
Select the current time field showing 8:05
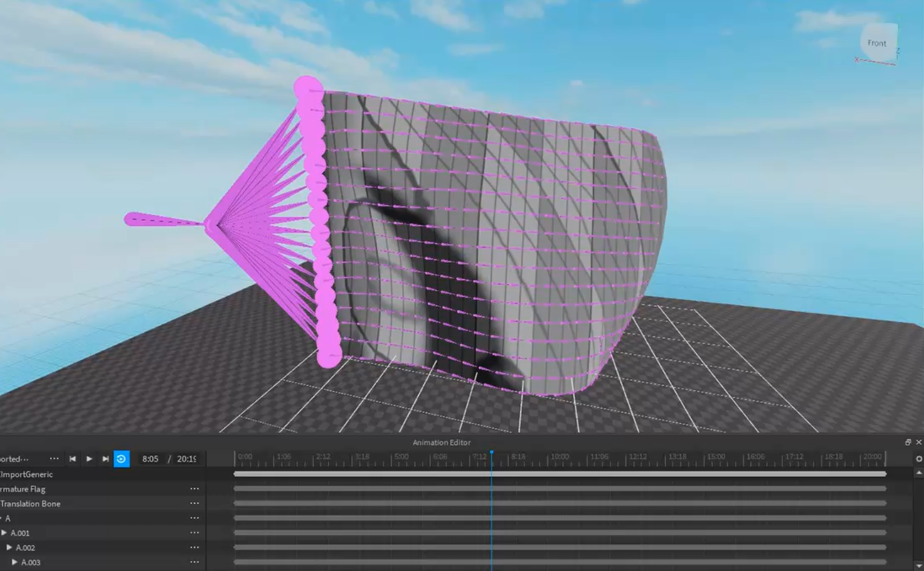[150, 459]
